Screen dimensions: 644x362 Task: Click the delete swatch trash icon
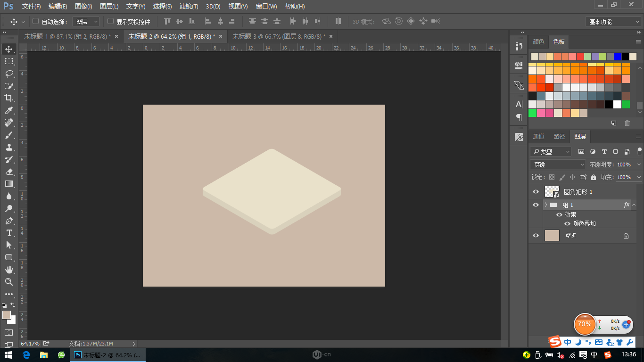coord(627,123)
